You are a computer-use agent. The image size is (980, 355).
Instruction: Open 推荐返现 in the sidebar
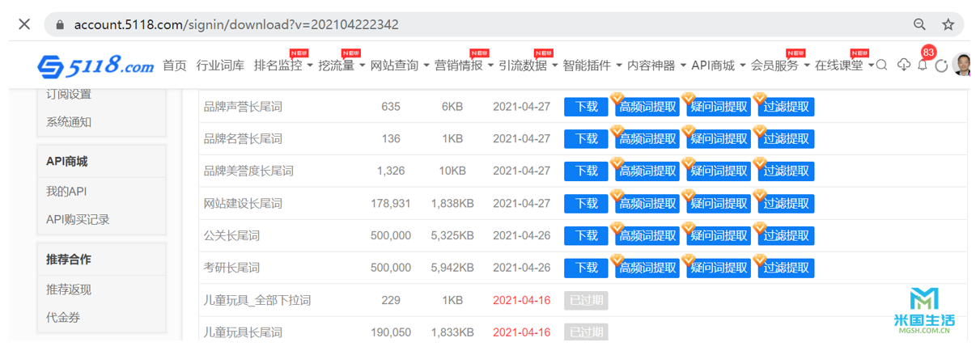point(69,289)
